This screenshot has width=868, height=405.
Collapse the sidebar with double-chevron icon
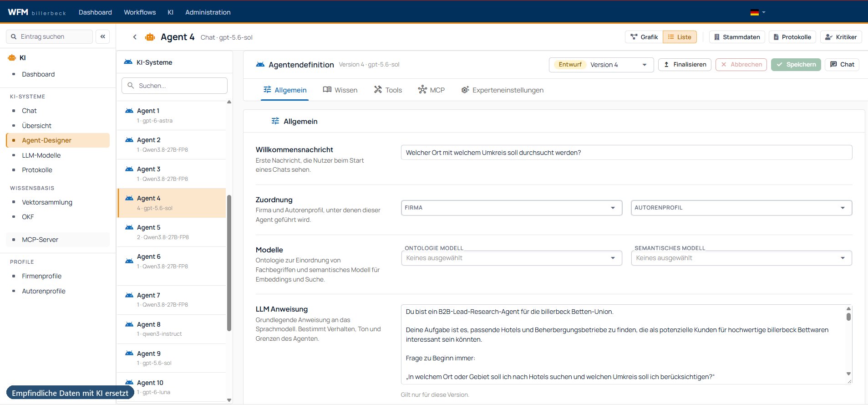103,36
